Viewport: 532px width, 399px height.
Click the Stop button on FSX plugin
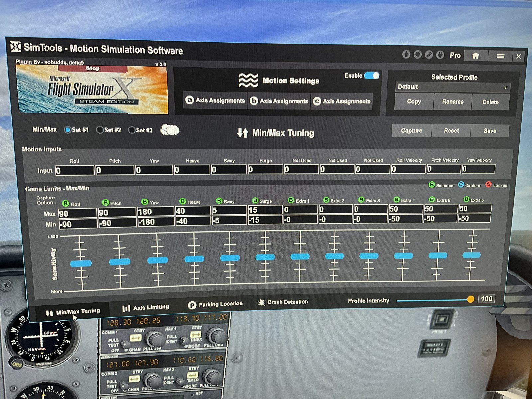(93, 68)
